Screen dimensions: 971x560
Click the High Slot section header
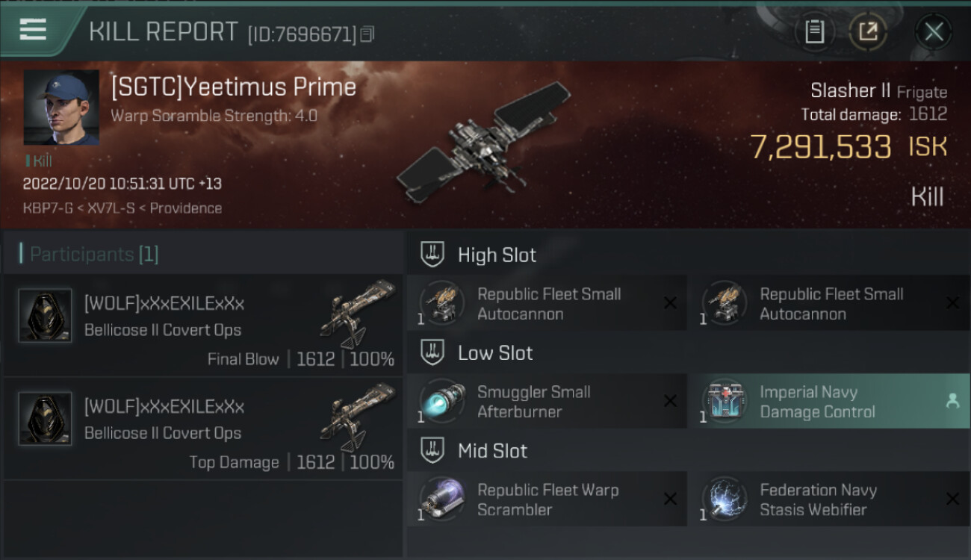click(x=496, y=255)
